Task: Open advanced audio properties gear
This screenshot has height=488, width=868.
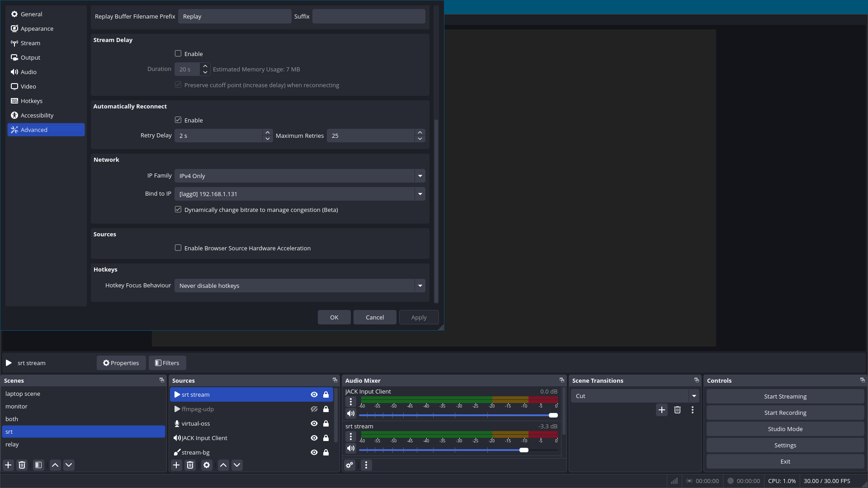Action: click(349, 465)
